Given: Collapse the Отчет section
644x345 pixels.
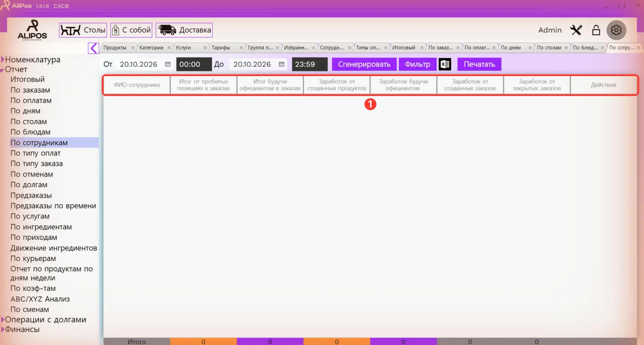Looking at the screenshot, I should (3, 70).
